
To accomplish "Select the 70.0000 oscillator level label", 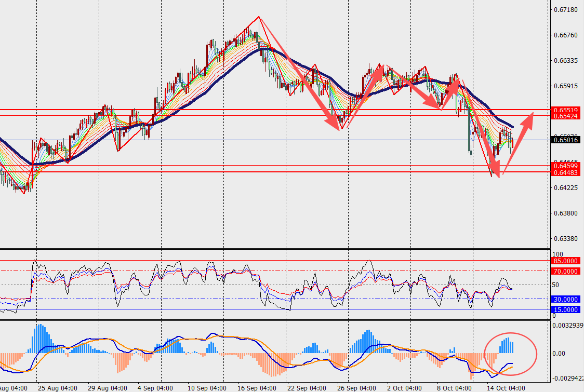I will click(x=565, y=272).
